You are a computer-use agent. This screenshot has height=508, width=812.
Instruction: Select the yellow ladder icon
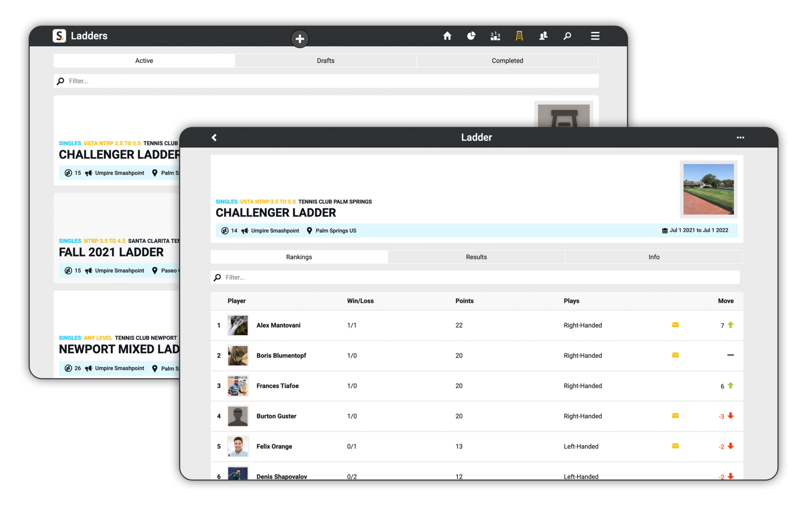pos(519,36)
